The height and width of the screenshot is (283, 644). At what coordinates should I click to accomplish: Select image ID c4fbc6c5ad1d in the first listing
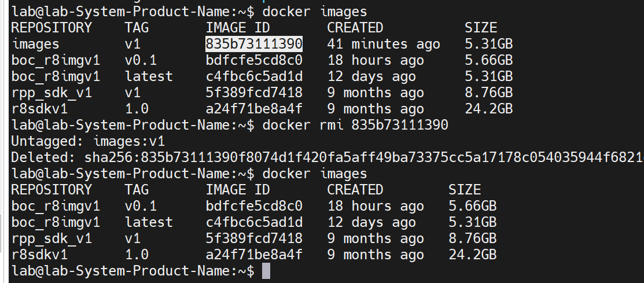coord(254,76)
